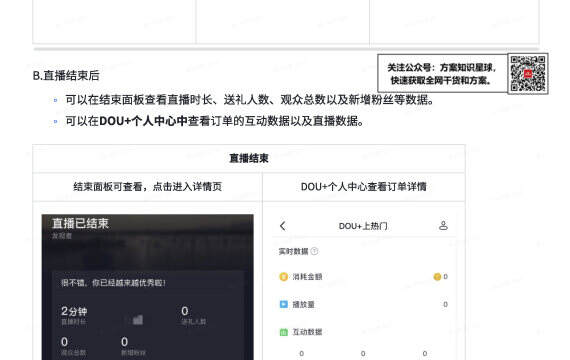
Task: Click the 直播已结束 heading in the dark panel
Action: click(80, 223)
